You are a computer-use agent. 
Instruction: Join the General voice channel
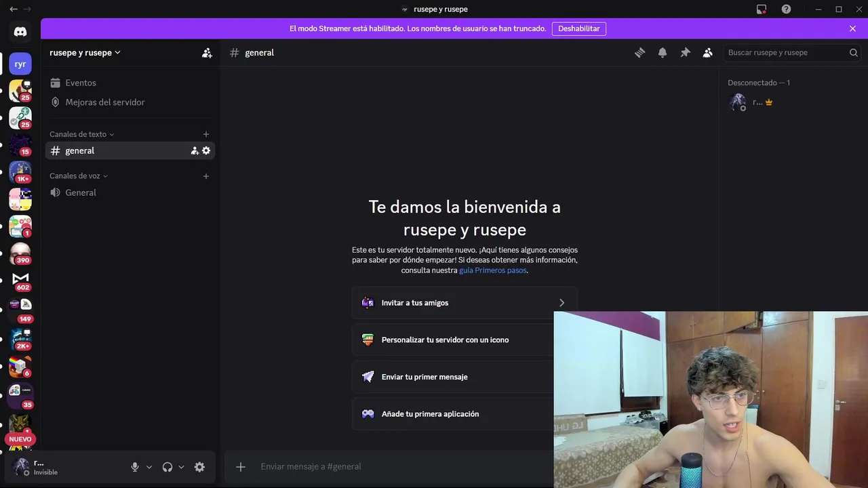click(x=130, y=192)
